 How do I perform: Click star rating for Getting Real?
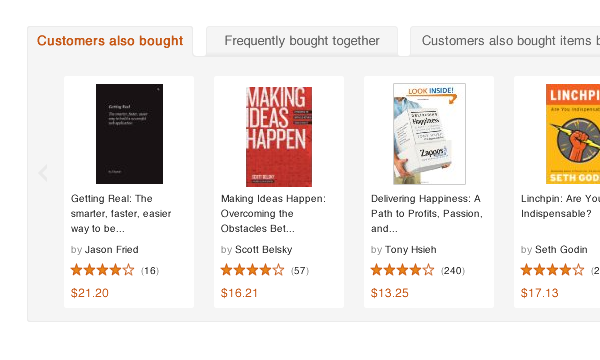[x=103, y=270]
